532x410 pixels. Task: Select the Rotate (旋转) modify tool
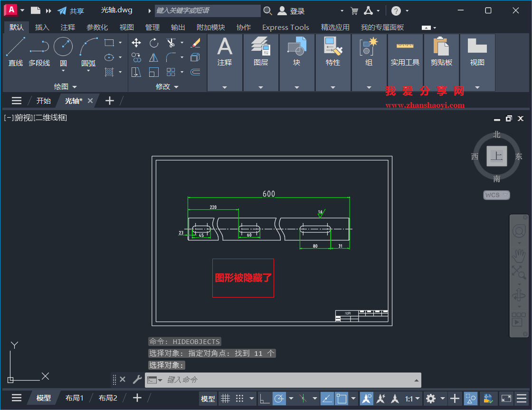pyautogui.click(x=153, y=43)
